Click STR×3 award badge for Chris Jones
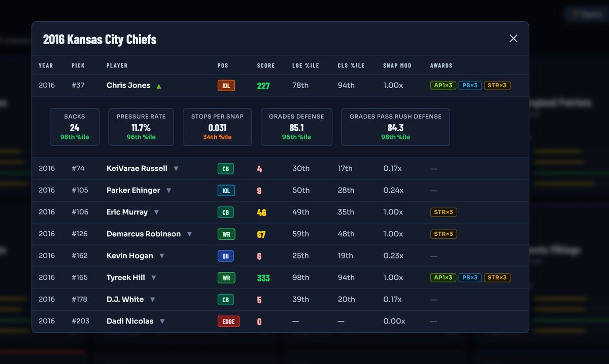Screen dimensions: 609x364 point(497,85)
